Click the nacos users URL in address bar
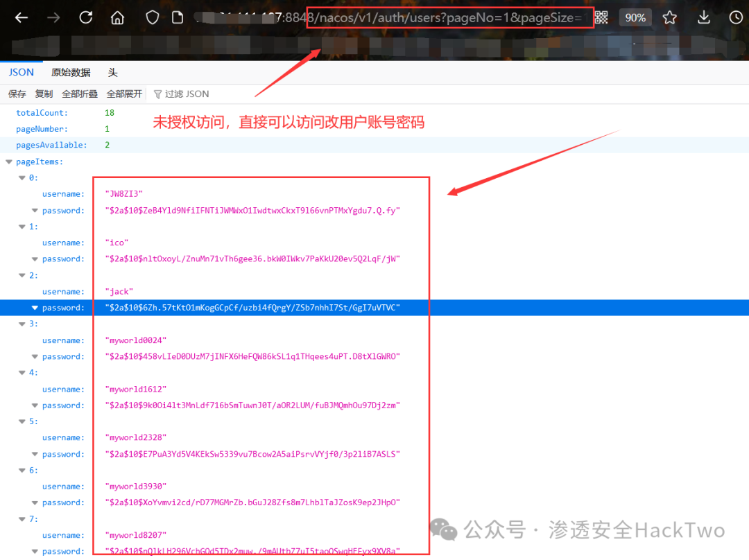Screen dimensions: 749x560 pyautogui.click(x=450, y=17)
